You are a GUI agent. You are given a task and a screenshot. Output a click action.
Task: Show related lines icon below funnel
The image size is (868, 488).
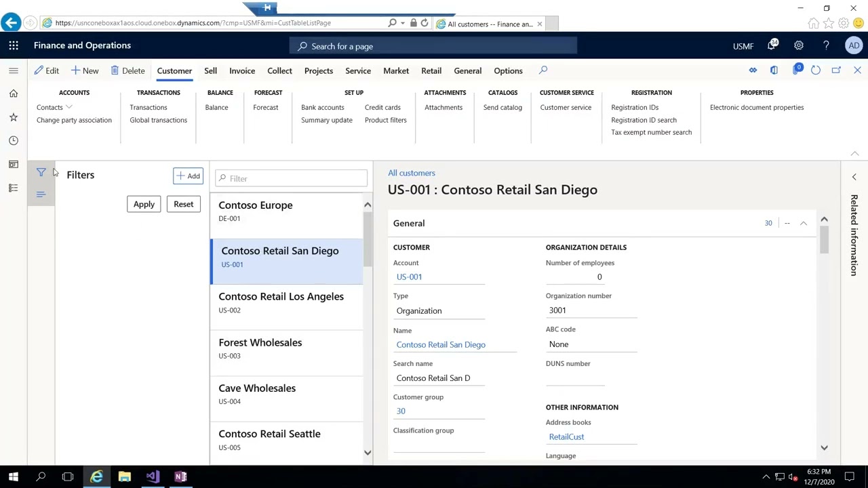[x=41, y=195]
